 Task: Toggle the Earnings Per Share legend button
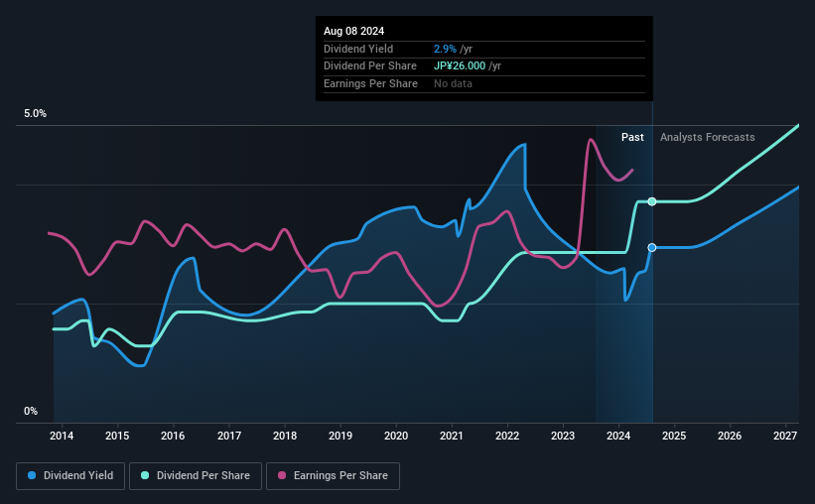(333, 476)
